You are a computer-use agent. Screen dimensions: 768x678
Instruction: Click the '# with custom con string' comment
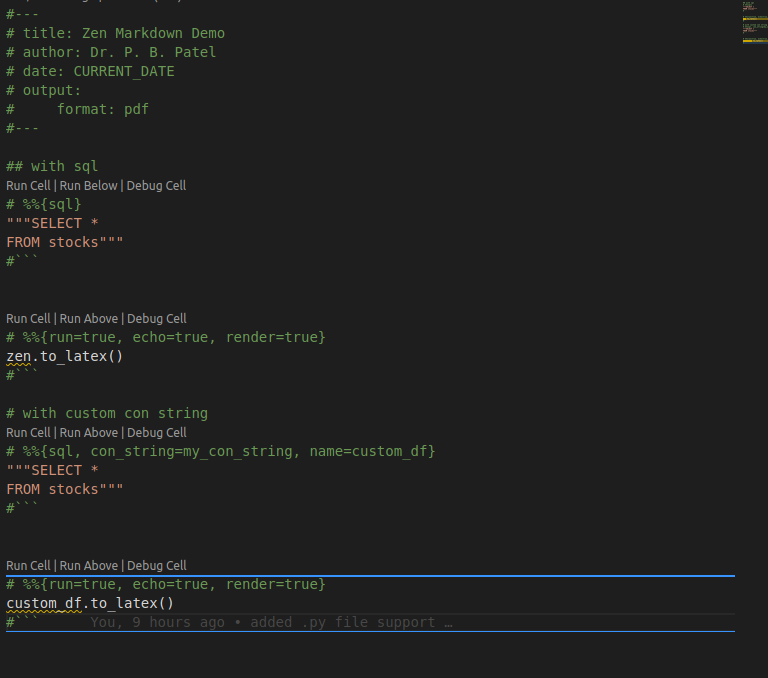click(x=107, y=413)
